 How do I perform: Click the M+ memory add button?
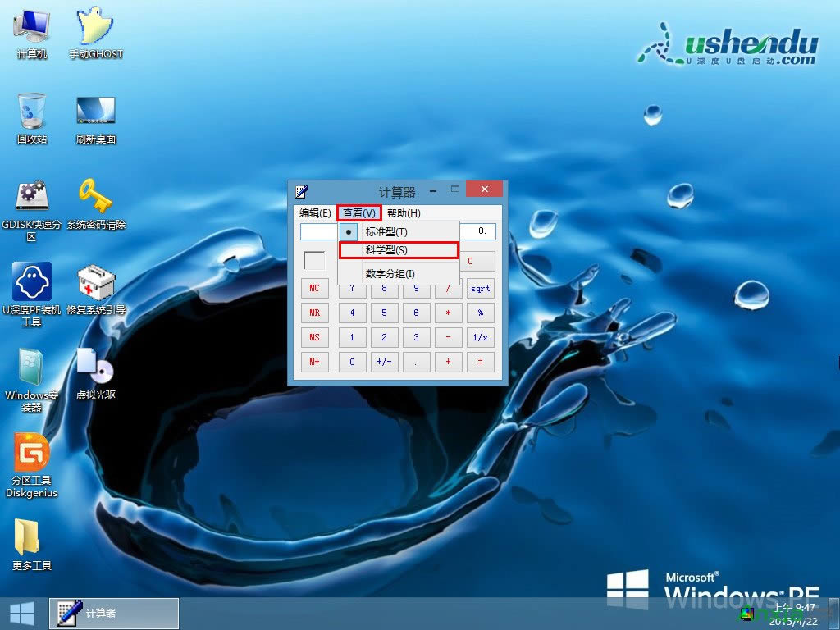tap(314, 362)
